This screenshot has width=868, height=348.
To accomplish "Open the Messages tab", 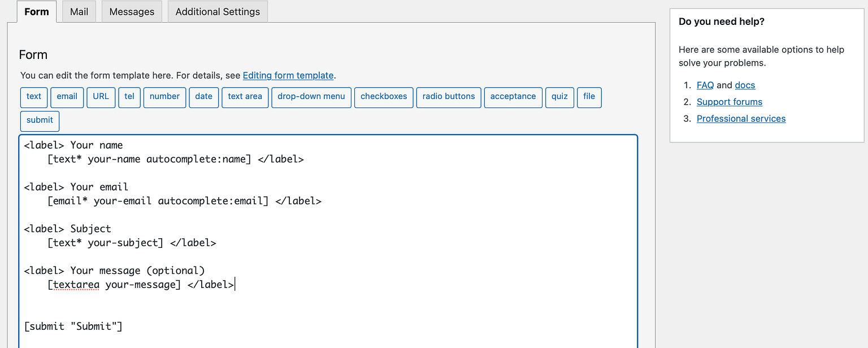I will click(x=132, y=12).
